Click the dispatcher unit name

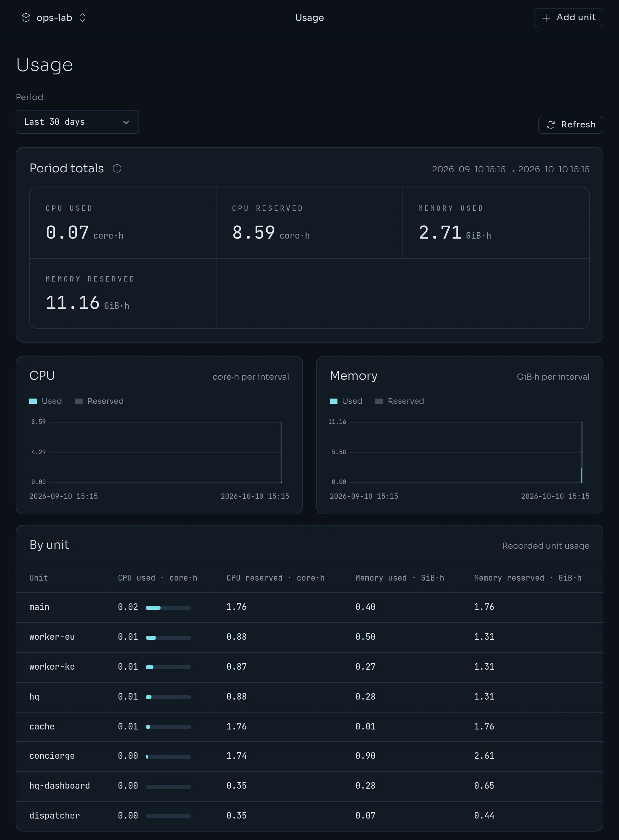click(x=55, y=816)
